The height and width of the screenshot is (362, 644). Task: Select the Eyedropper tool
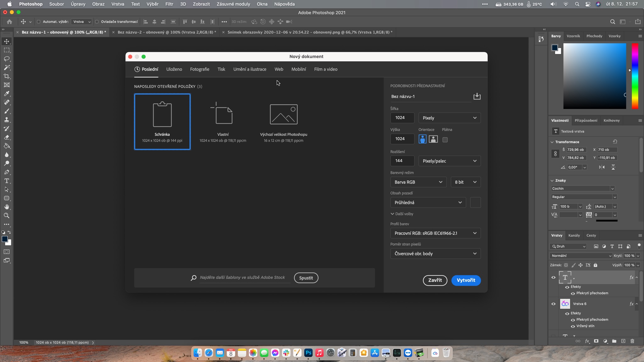point(7,94)
